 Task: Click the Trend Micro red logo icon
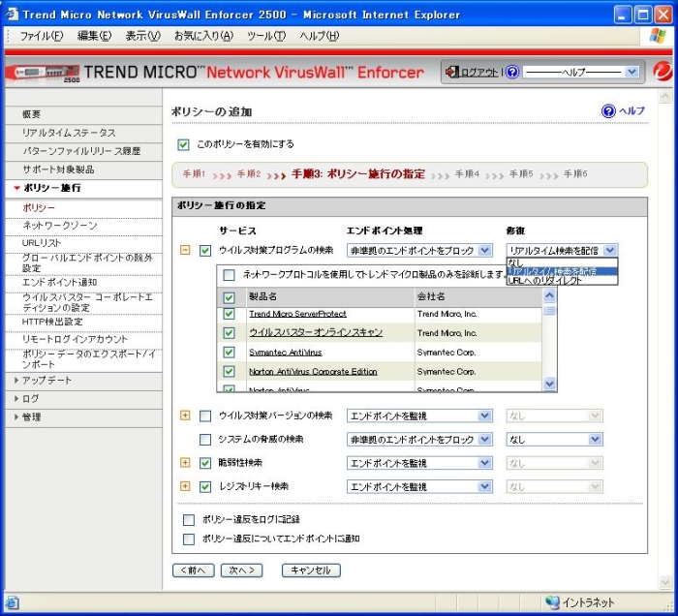662,72
